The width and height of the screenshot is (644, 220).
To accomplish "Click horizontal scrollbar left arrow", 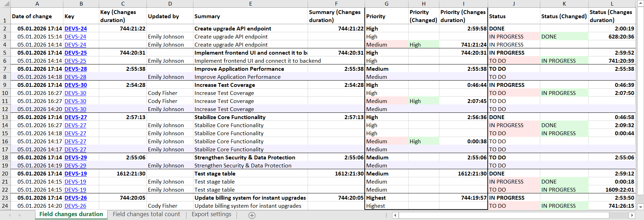I will click(395, 215).
